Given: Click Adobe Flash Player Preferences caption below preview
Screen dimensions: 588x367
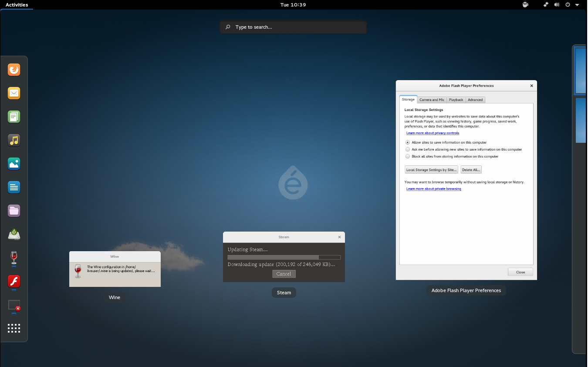Looking at the screenshot, I should (466, 290).
